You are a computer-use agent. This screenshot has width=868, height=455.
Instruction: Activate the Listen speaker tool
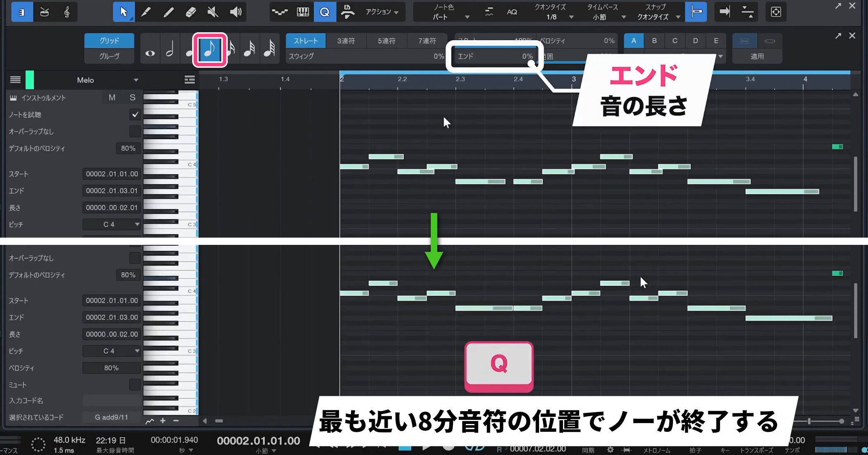(x=236, y=12)
